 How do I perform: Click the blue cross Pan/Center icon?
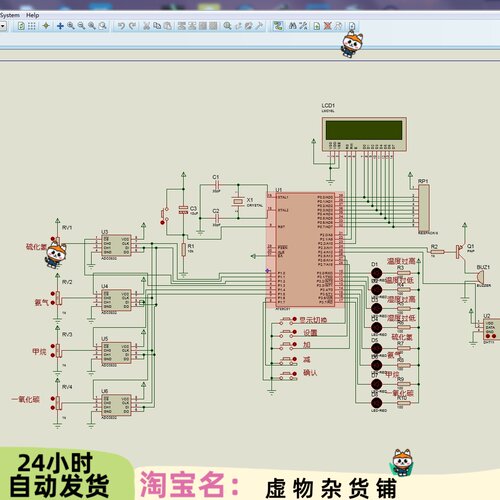[60, 26]
